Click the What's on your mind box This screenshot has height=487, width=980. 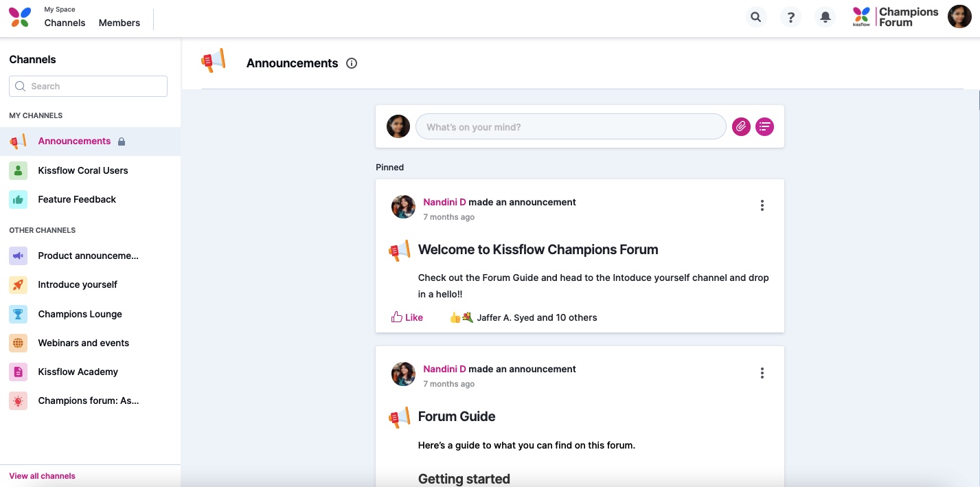pos(571,126)
